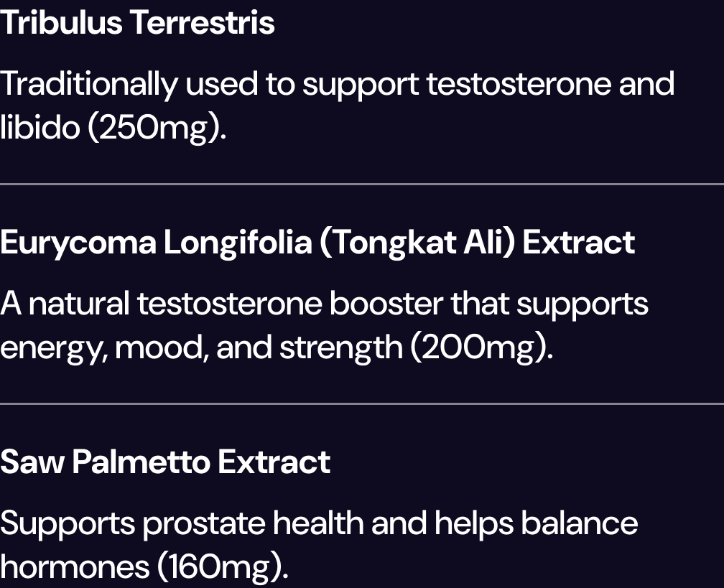Click the word Terrestris in first heading
The image size is (724, 588).
click(202, 22)
